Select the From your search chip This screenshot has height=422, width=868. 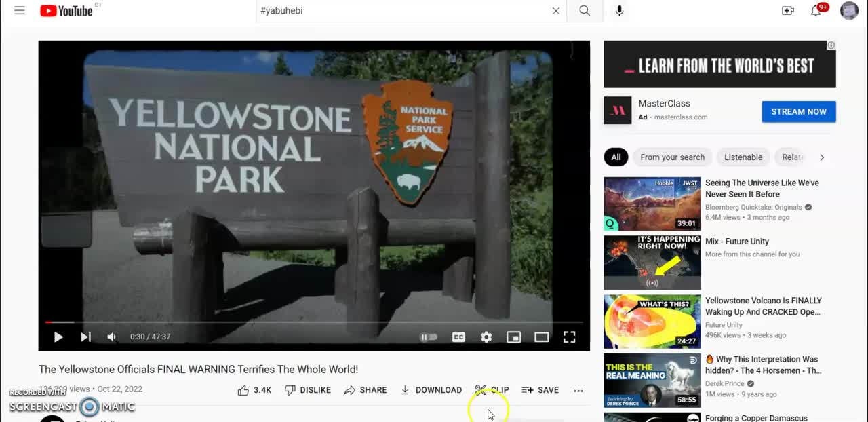672,157
